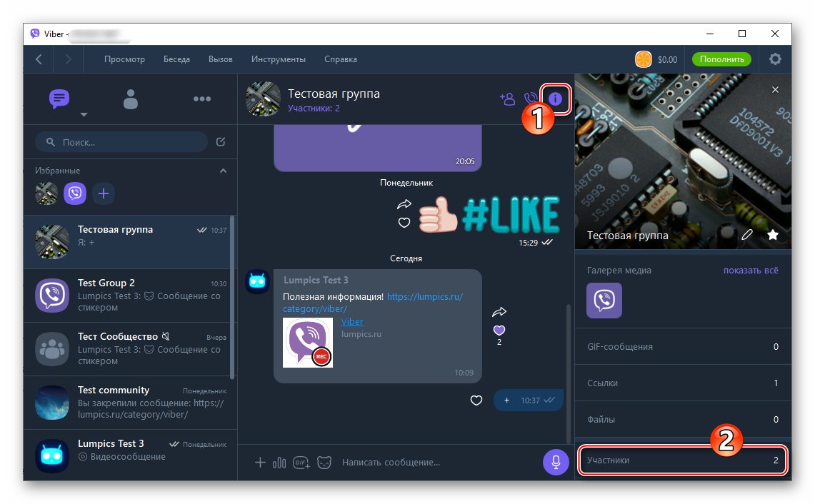The image size is (815, 504).
Task: Open the Ссылки row
Action: (682, 383)
